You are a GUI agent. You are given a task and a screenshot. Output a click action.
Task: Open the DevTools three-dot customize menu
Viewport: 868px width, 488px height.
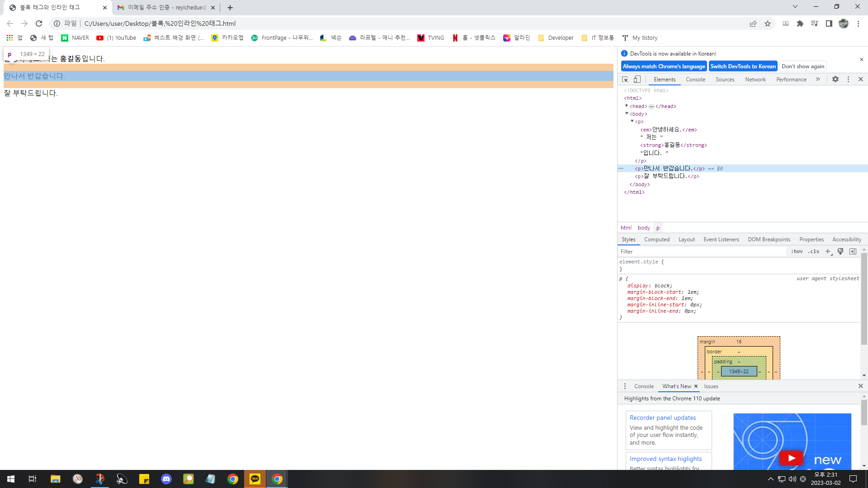click(848, 79)
